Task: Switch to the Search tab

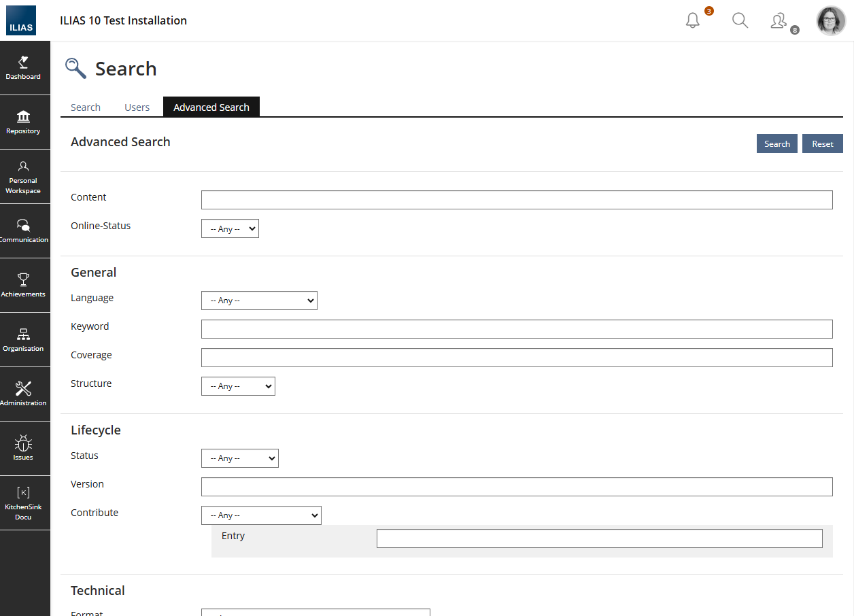Action: coord(86,107)
